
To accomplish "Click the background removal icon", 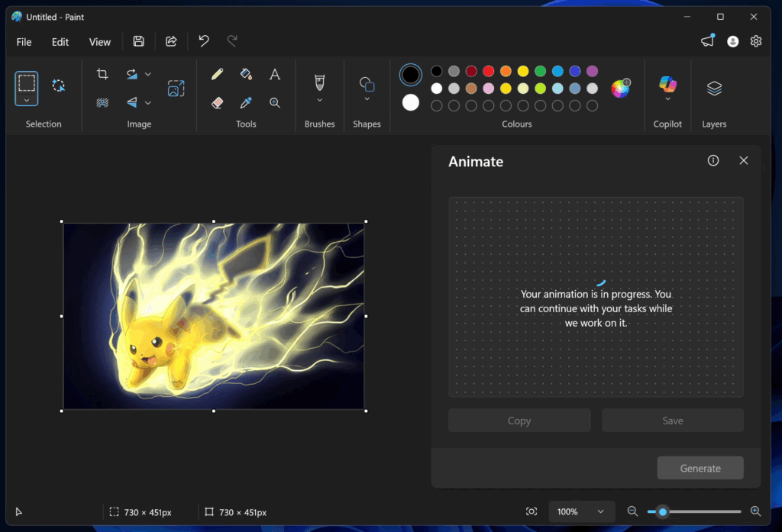I will (102, 102).
